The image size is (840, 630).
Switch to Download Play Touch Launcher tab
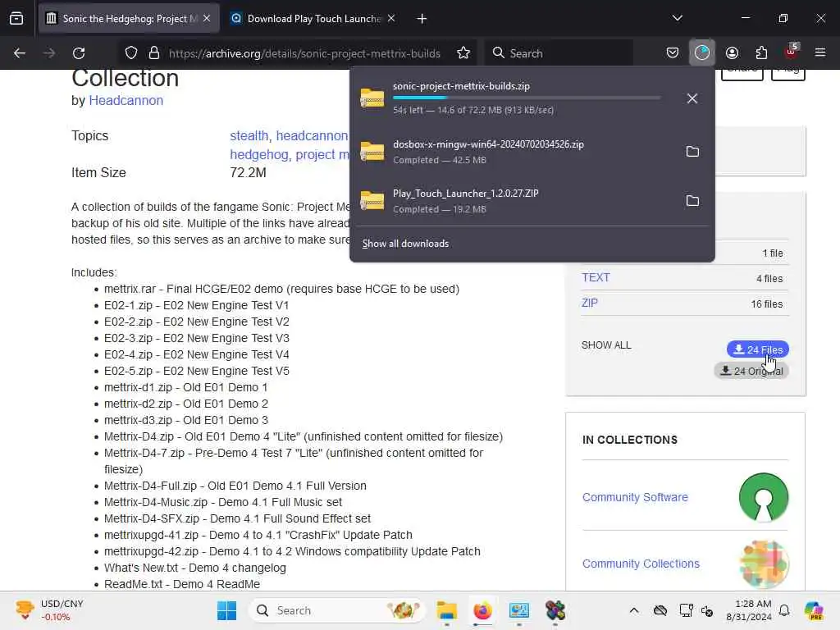click(x=313, y=19)
